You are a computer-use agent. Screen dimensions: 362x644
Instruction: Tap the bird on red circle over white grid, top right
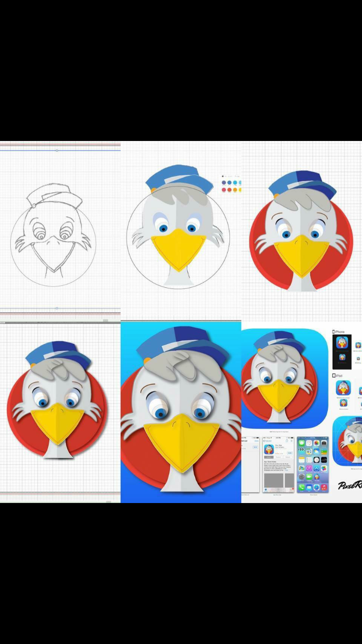(x=301, y=231)
